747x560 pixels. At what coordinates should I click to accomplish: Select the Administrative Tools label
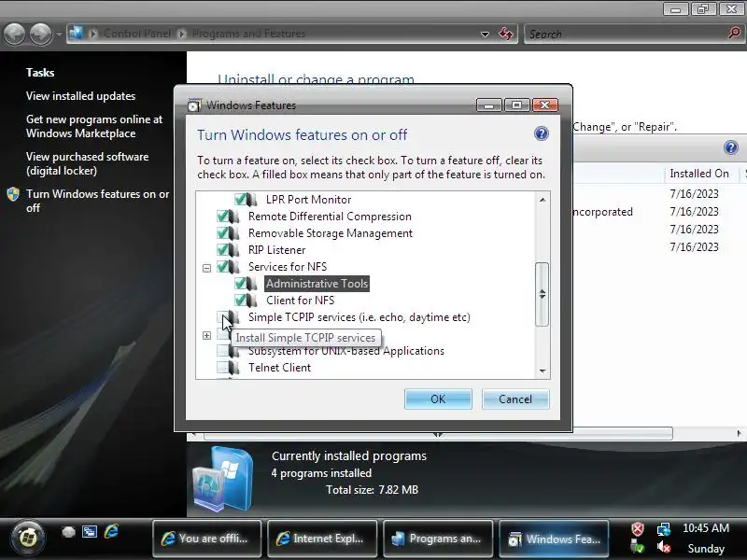click(x=317, y=284)
